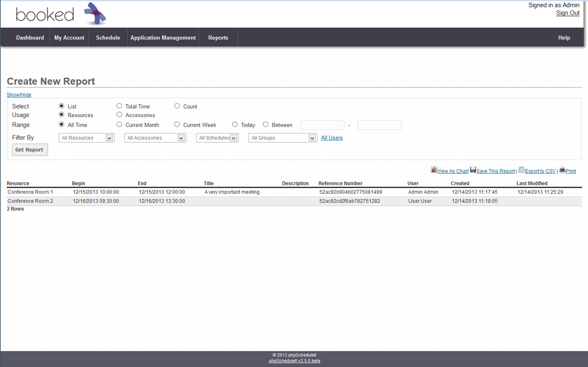Open the All Resources dropdown

87,138
